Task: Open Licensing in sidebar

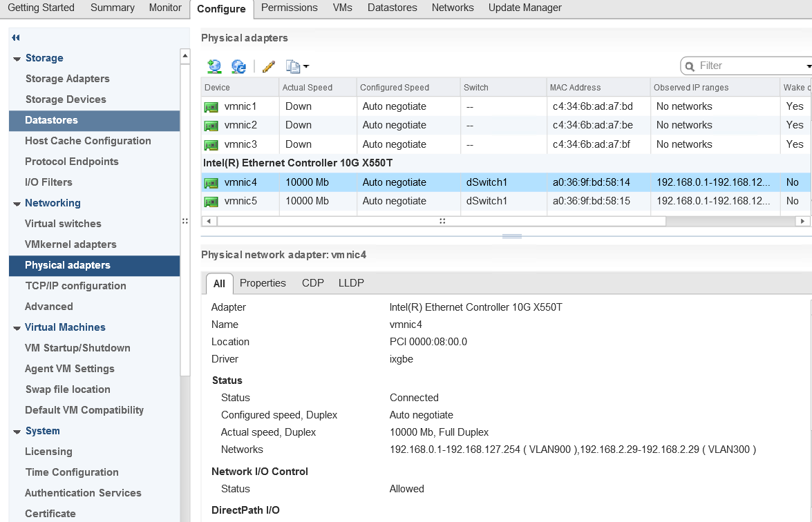Action: (x=48, y=451)
